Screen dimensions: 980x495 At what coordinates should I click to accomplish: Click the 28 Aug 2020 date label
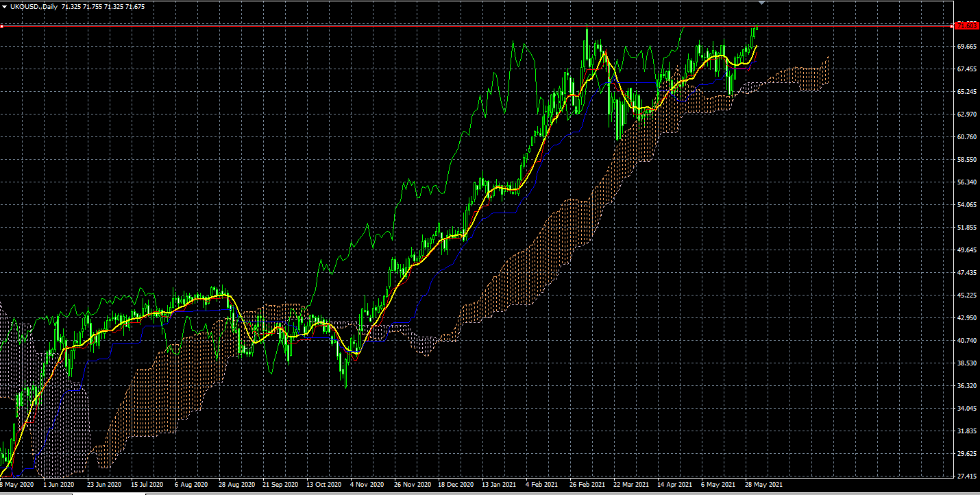coord(236,485)
